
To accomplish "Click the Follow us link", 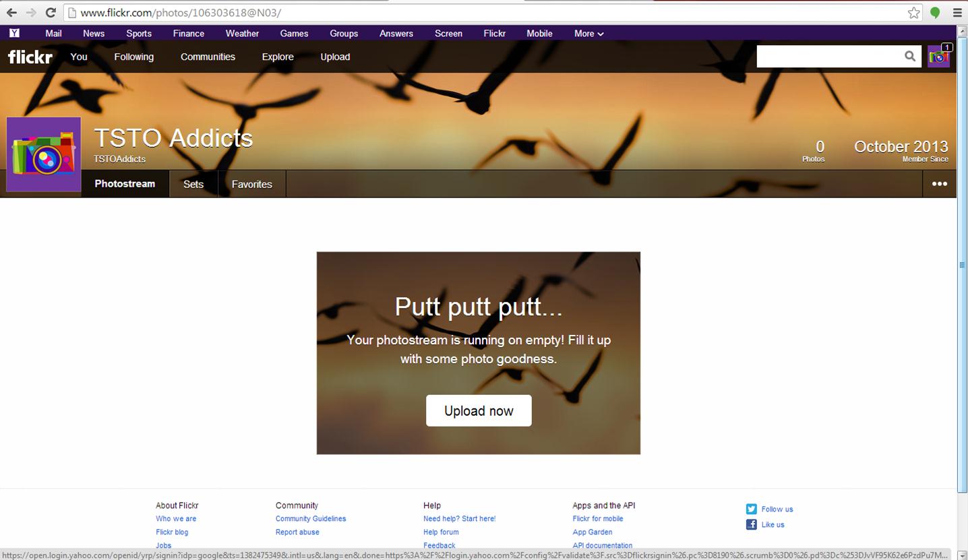I will tap(777, 509).
